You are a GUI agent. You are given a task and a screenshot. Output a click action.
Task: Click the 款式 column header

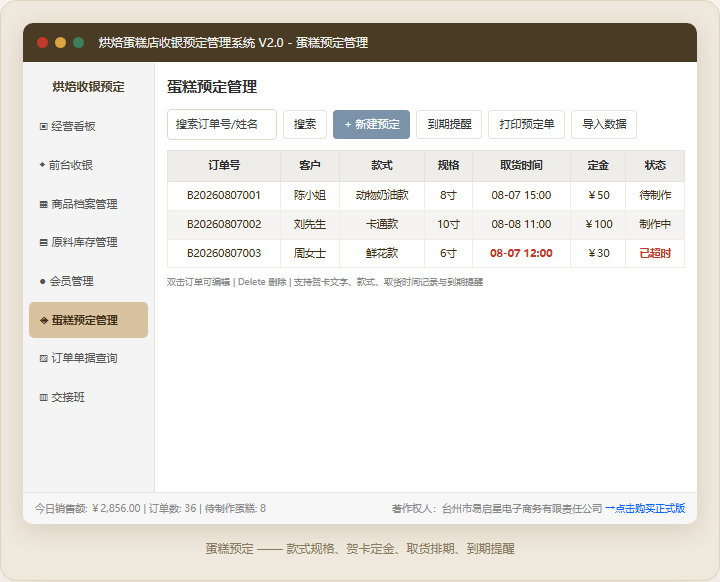(382, 166)
